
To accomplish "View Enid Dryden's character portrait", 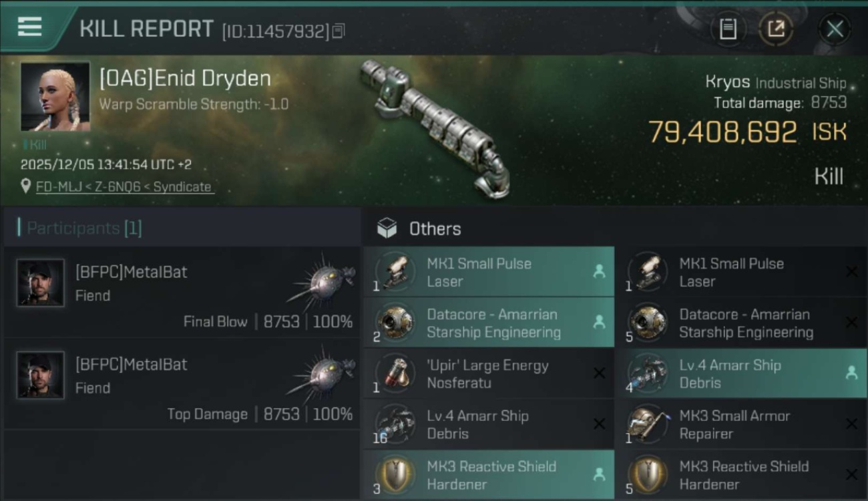I will pyautogui.click(x=55, y=96).
